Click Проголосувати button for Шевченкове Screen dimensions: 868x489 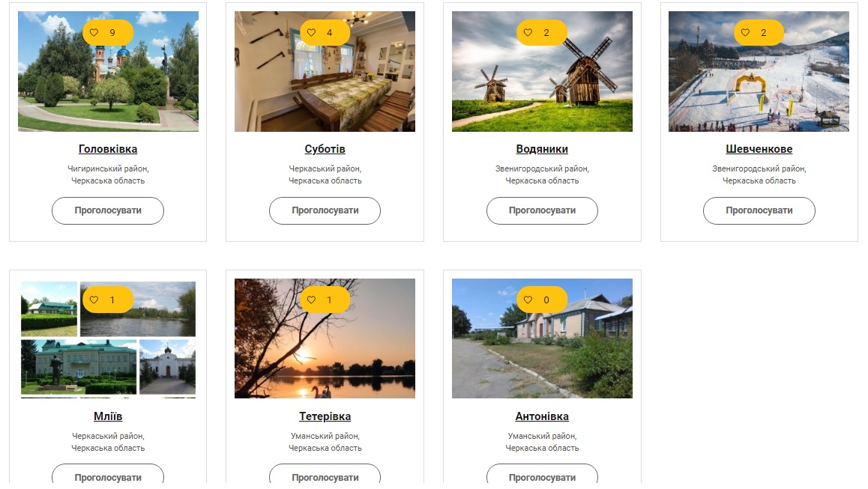tap(759, 210)
